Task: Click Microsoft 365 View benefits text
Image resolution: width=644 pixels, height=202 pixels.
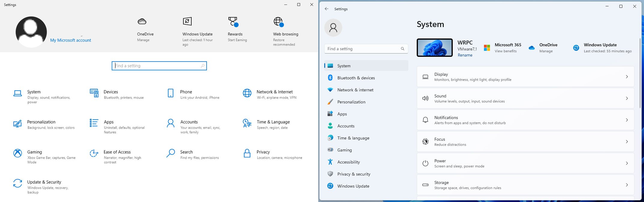Action: 506,51
